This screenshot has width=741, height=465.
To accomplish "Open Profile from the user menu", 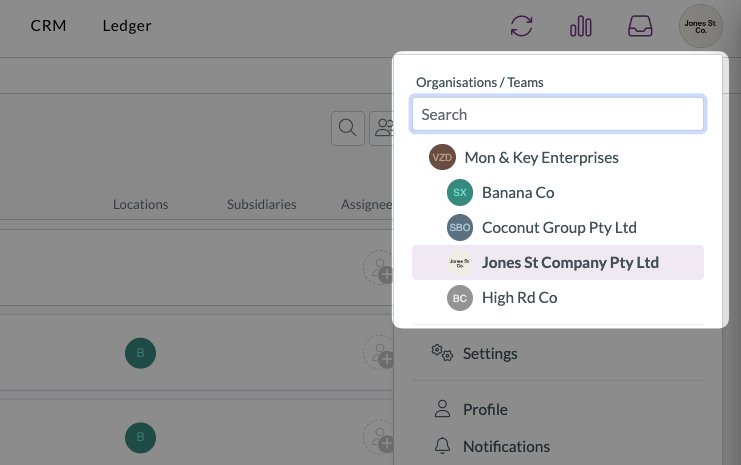I will pos(484,409).
